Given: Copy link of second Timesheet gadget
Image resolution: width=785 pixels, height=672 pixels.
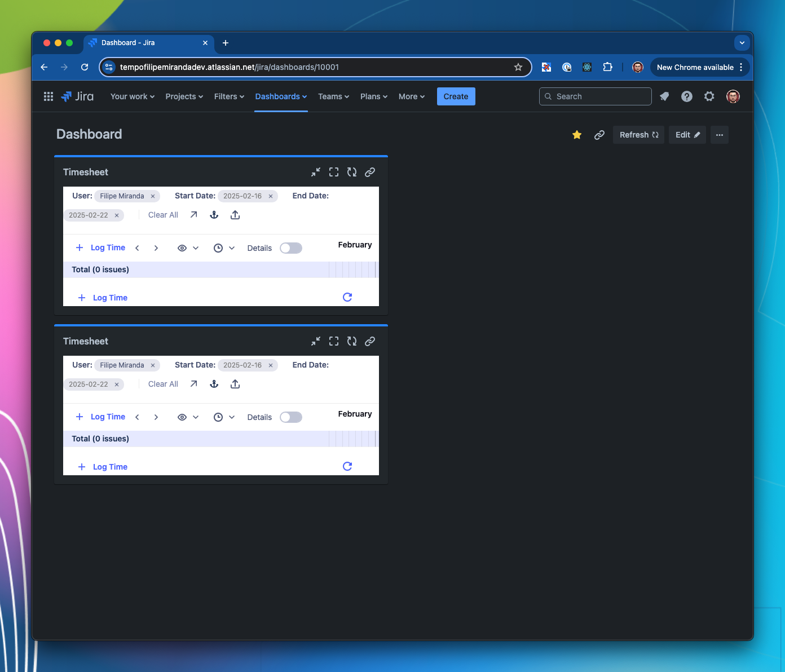Looking at the screenshot, I should point(370,341).
